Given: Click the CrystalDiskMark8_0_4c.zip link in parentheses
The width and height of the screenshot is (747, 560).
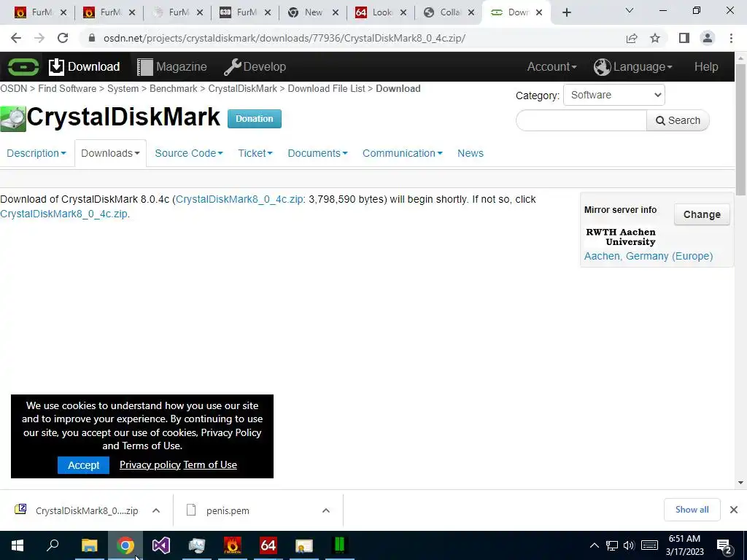Looking at the screenshot, I should tap(239, 199).
